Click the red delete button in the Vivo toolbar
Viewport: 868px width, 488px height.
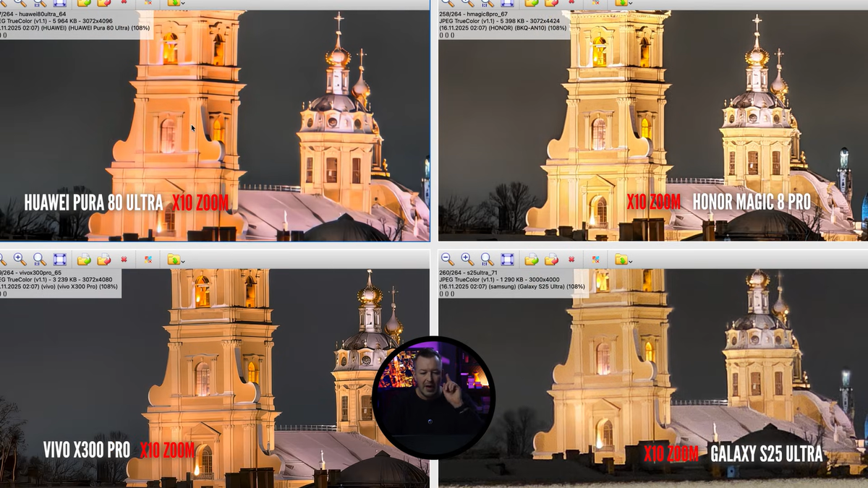coord(124,259)
